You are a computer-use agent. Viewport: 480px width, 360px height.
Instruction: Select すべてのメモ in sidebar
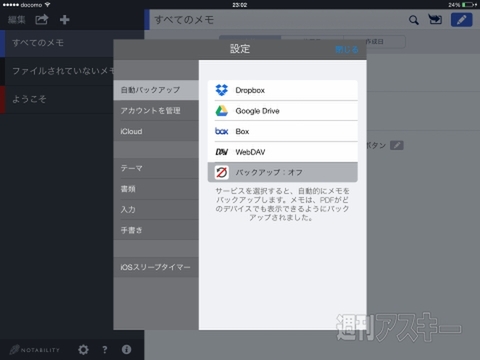(x=58, y=43)
